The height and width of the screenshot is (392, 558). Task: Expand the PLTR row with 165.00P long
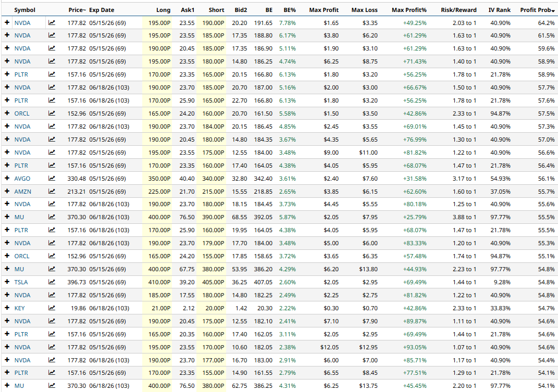[x=7, y=334]
